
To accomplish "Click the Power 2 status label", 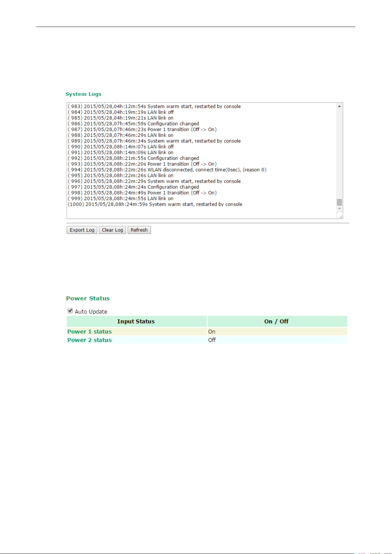I will click(89, 340).
